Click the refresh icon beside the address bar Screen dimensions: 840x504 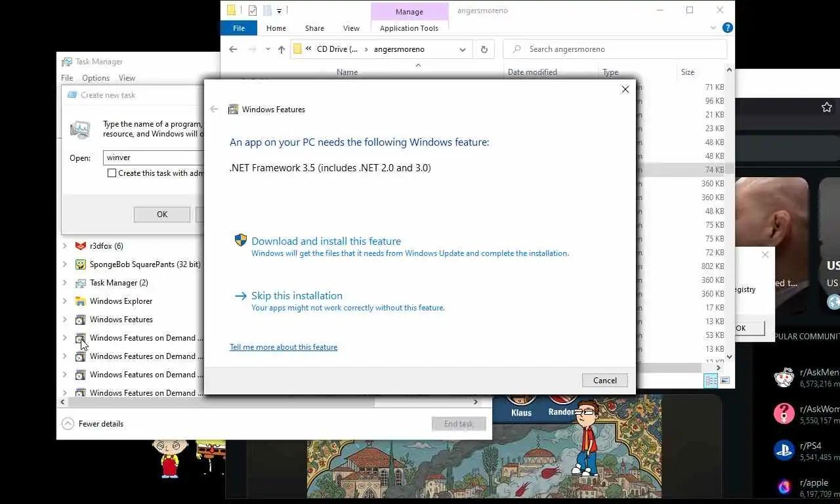[x=484, y=49]
